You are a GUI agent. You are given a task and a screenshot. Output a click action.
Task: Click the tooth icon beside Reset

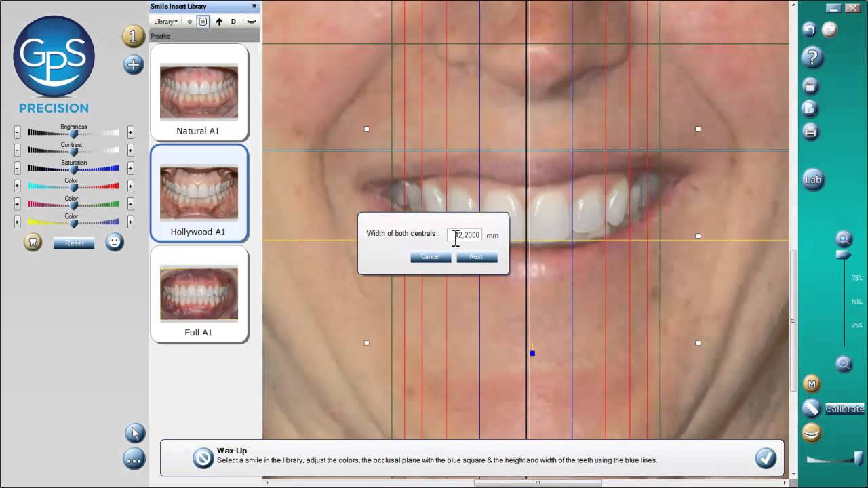(33, 242)
